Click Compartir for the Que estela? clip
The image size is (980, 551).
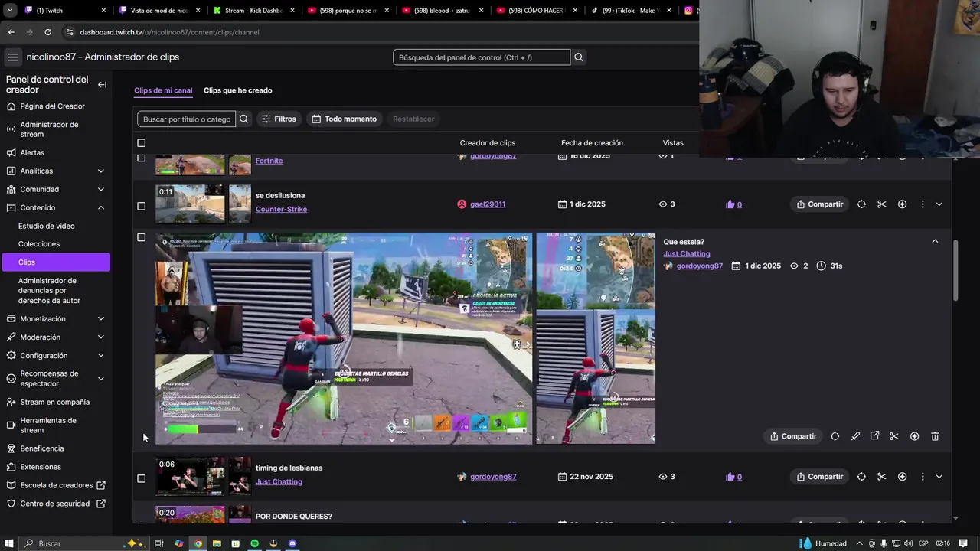(x=793, y=436)
